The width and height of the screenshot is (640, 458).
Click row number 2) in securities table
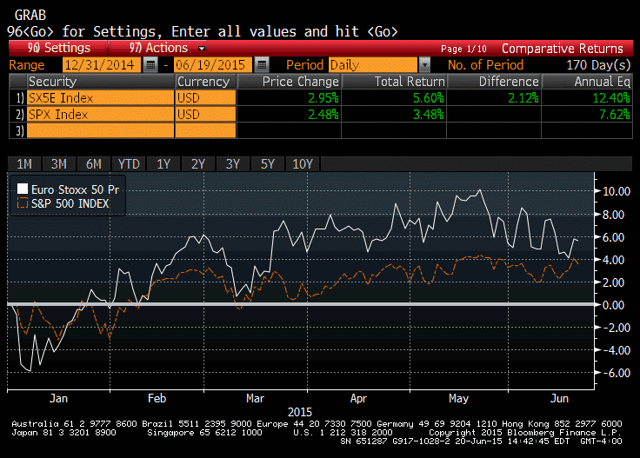pyautogui.click(x=20, y=115)
